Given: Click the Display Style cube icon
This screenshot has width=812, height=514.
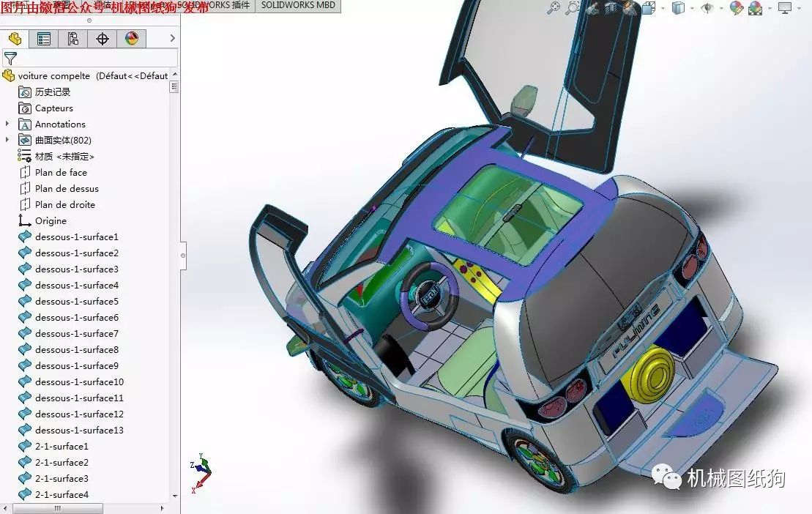Looking at the screenshot, I should [678, 8].
